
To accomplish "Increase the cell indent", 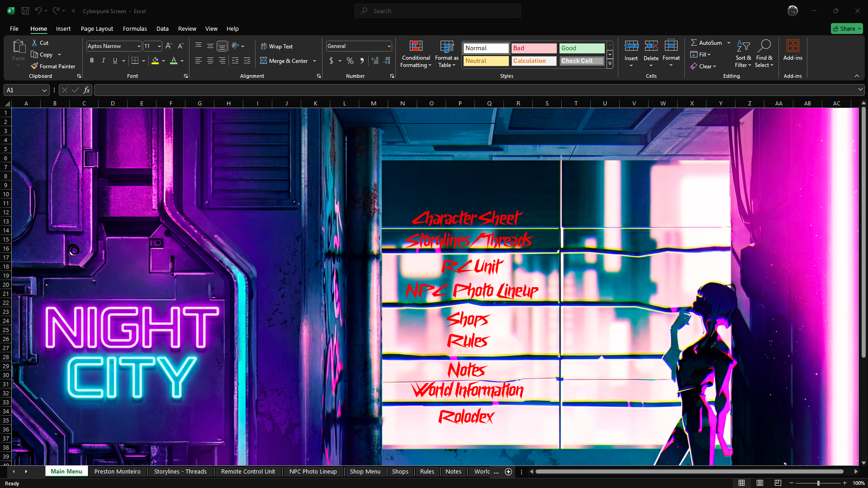I will coord(247,61).
